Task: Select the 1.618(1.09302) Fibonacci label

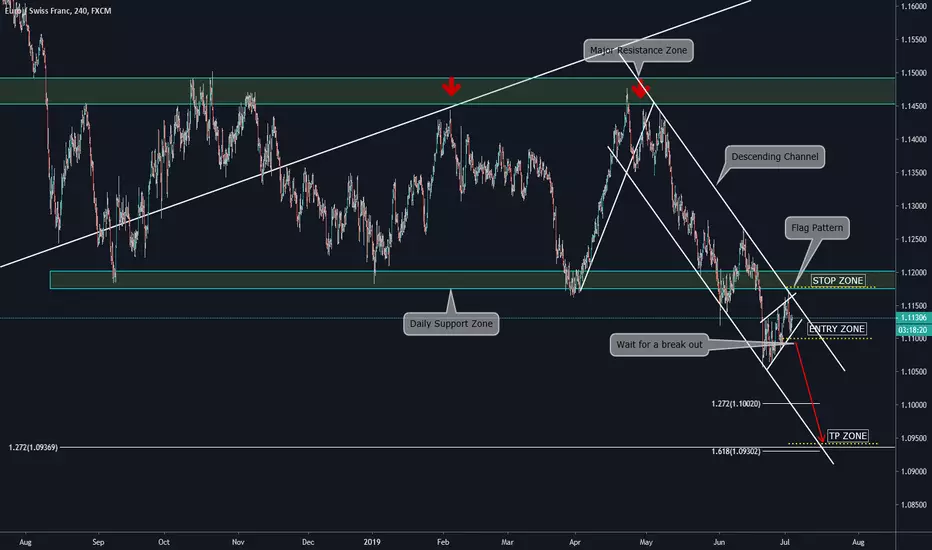Action: click(x=735, y=452)
